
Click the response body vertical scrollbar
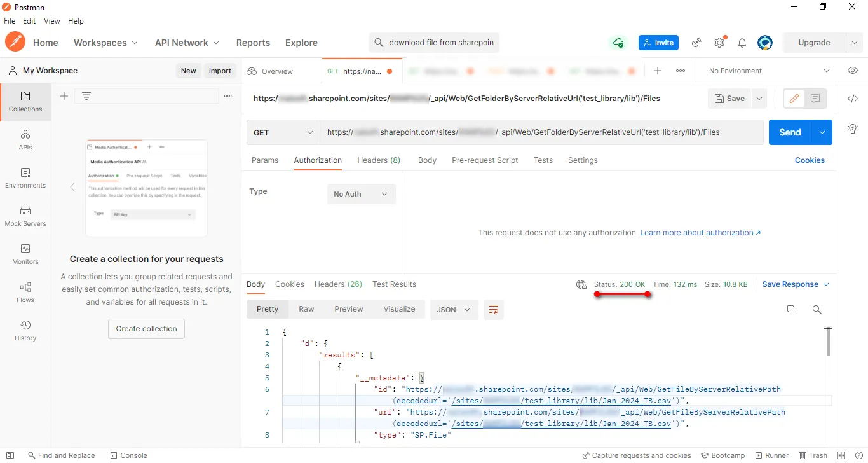[827, 342]
